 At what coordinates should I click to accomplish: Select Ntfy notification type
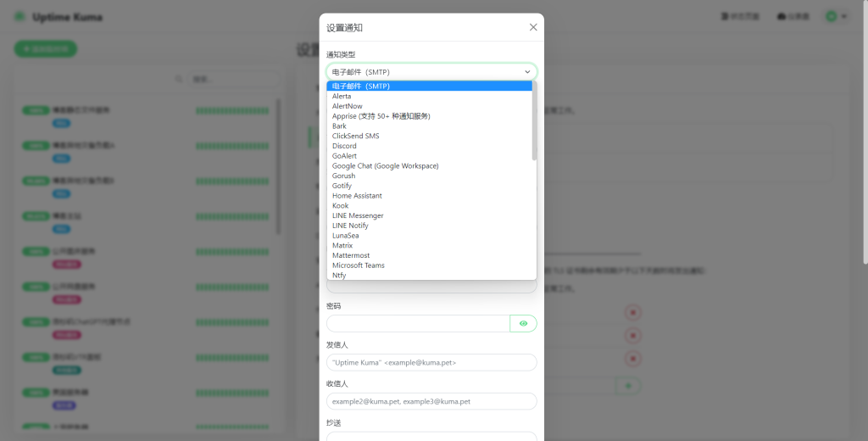pyautogui.click(x=429, y=276)
